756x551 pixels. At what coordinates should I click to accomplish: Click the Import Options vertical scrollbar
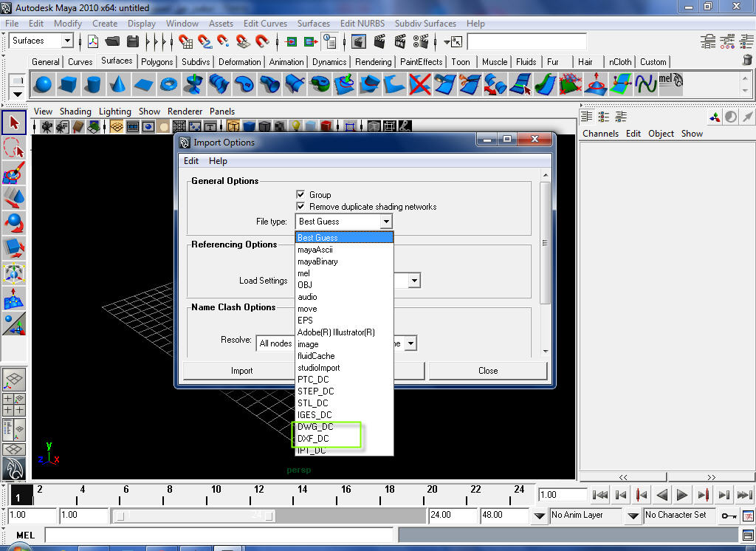click(x=546, y=243)
